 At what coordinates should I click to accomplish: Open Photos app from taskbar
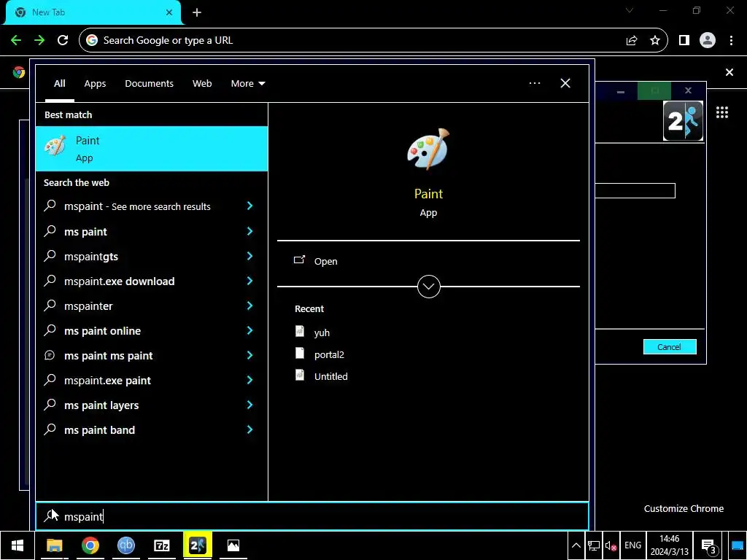(233, 545)
